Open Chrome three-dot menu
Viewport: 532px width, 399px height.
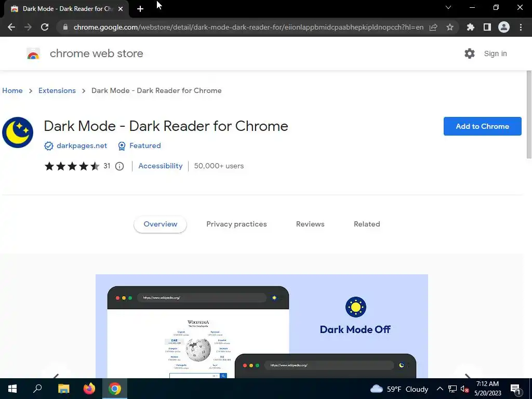[x=521, y=27]
